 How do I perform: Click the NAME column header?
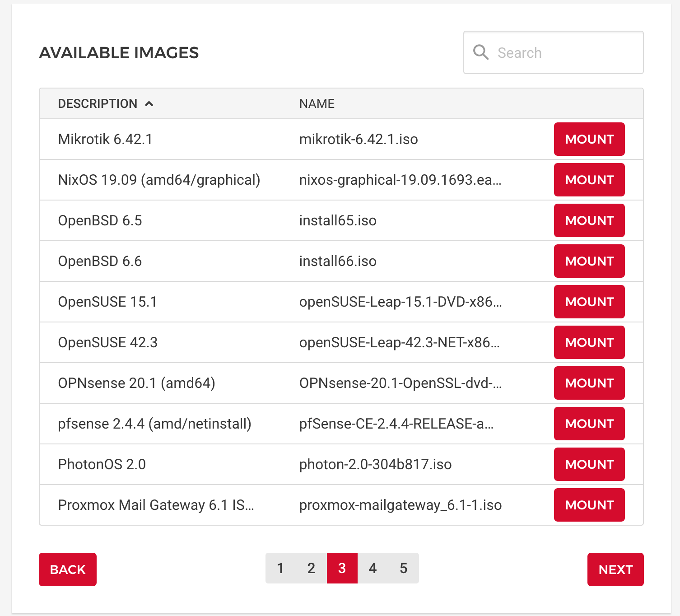pos(317,104)
